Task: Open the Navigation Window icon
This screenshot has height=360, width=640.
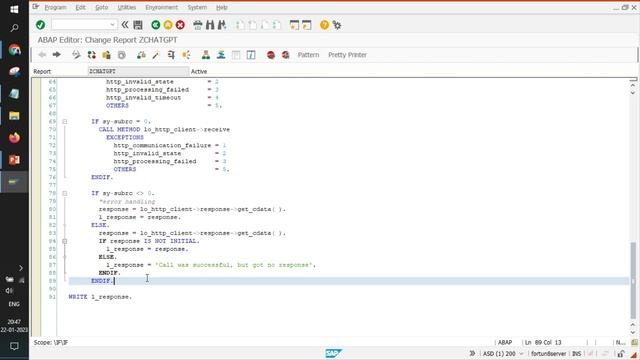Action: 221,55
